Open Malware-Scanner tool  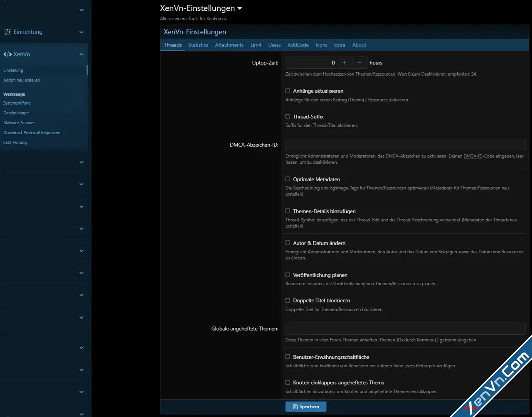(19, 123)
